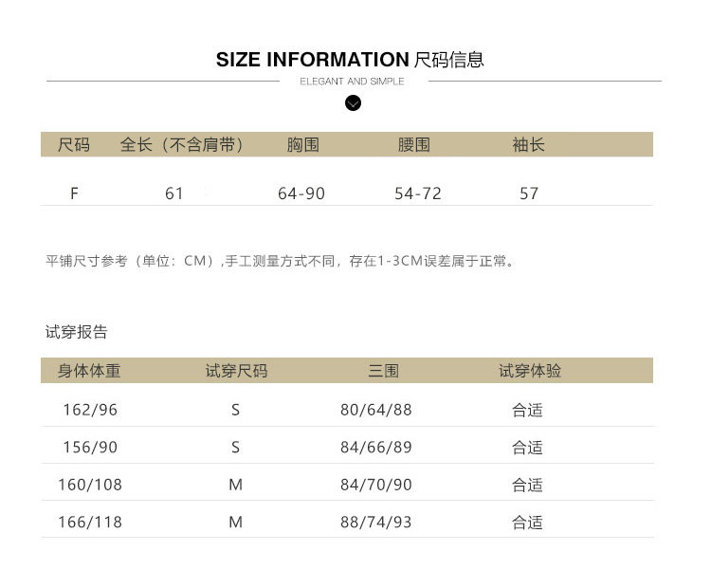Image resolution: width=711 pixels, height=588 pixels.
Task: Click the 身体体重 column header
Action: (89, 371)
